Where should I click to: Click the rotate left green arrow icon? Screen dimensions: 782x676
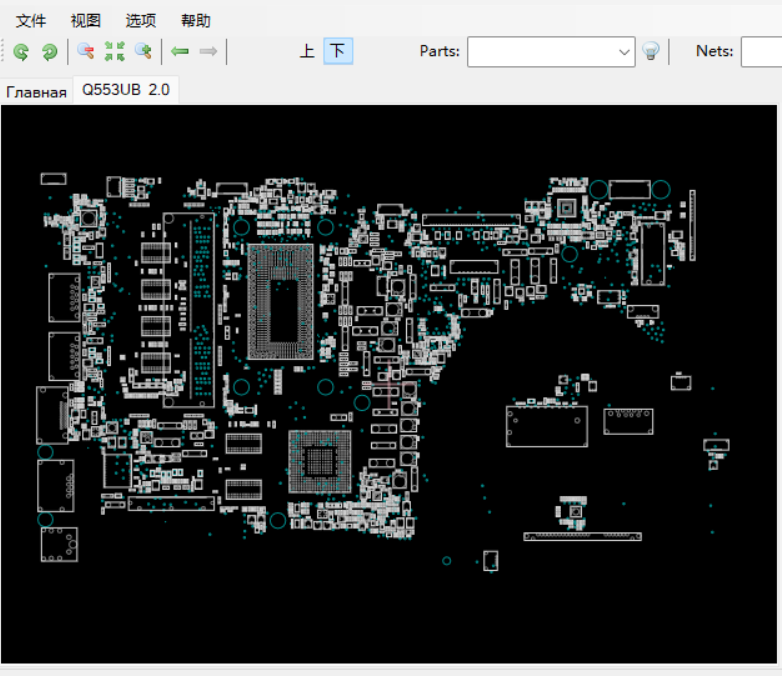(x=21, y=51)
